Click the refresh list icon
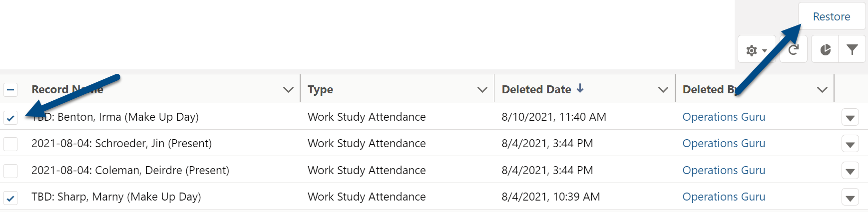 (x=794, y=49)
